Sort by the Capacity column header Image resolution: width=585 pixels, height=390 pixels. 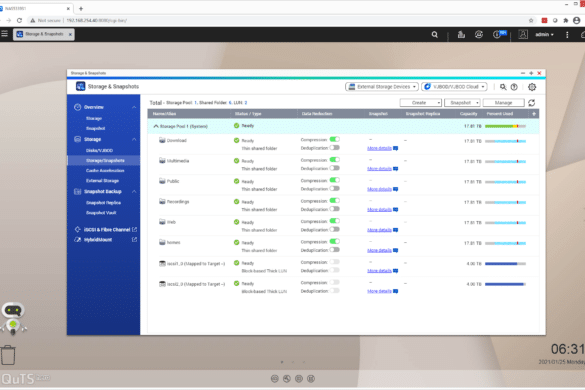pyautogui.click(x=469, y=114)
